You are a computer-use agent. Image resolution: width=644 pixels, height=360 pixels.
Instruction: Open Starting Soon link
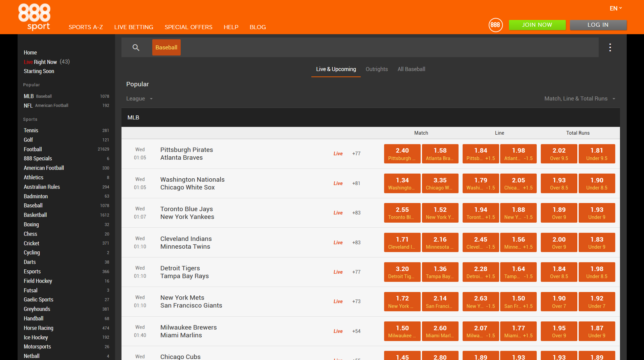[39, 71]
